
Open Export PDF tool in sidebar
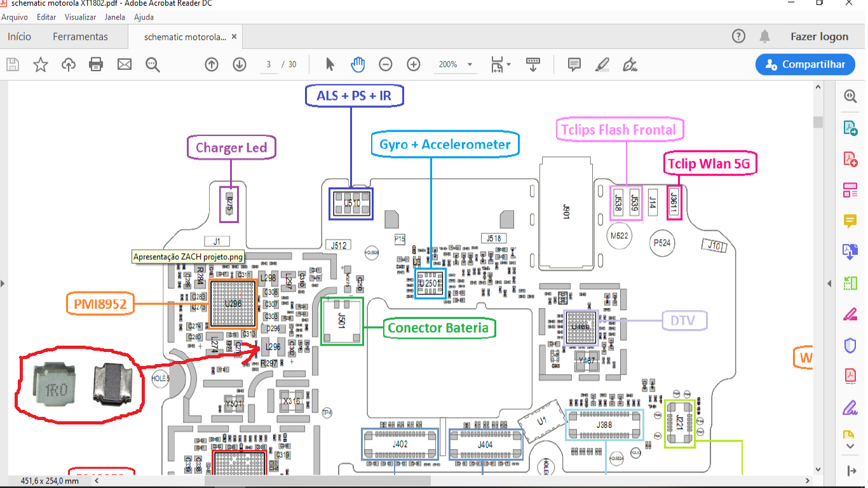(x=850, y=128)
